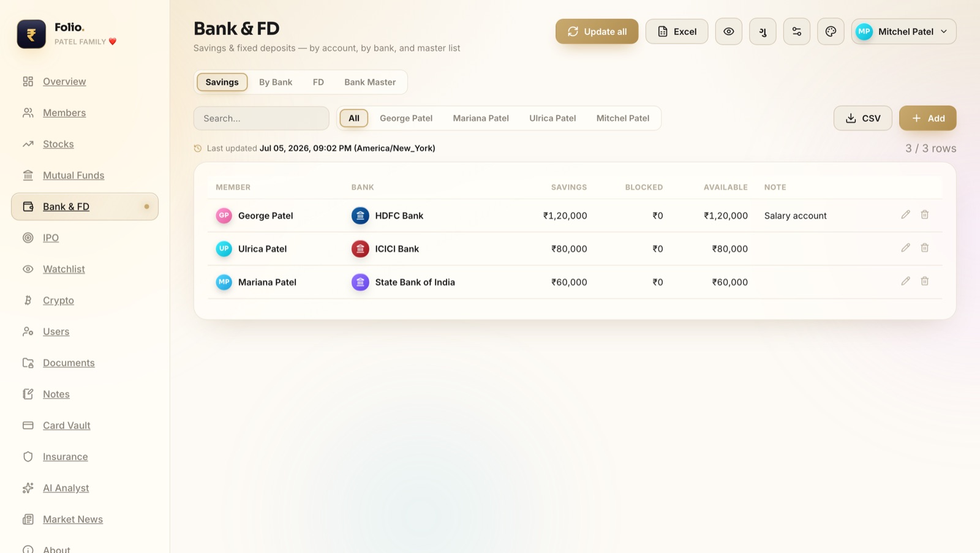This screenshot has width=980, height=553.
Task: Click the Crypto bitcoin icon in sidebar
Action: pyautogui.click(x=28, y=300)
